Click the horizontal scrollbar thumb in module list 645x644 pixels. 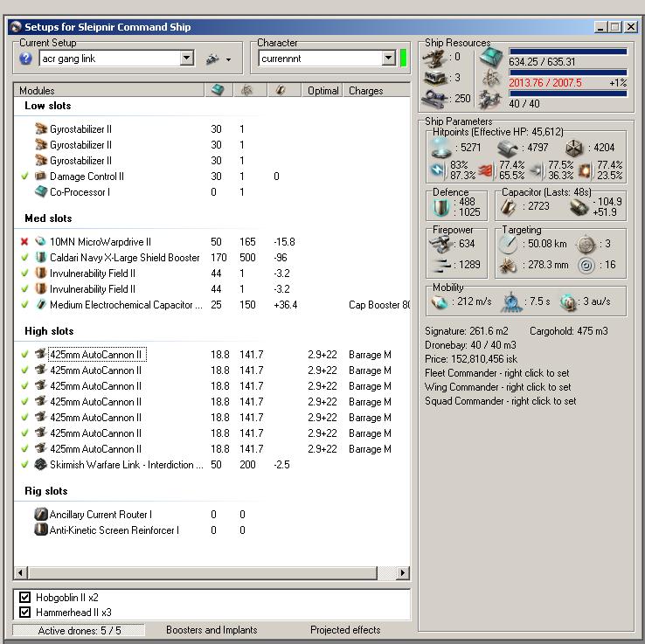[x=203, y=572]
